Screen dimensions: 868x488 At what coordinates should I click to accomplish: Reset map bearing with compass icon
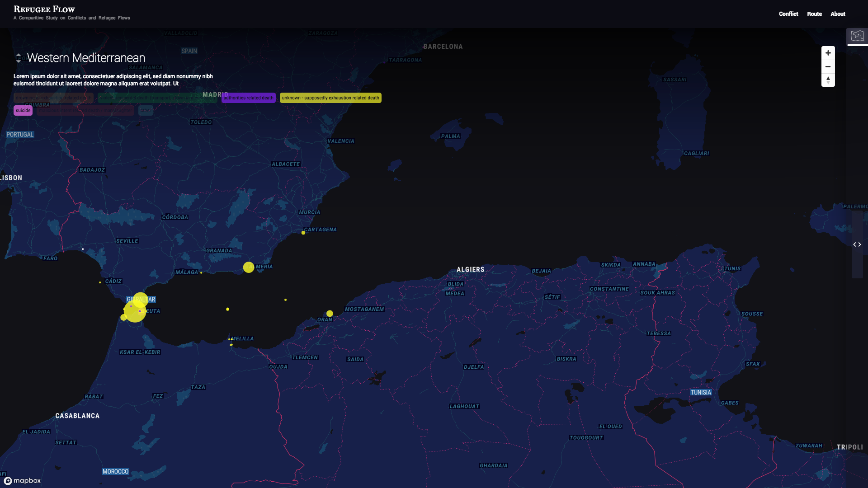click(x=828, y=80)
